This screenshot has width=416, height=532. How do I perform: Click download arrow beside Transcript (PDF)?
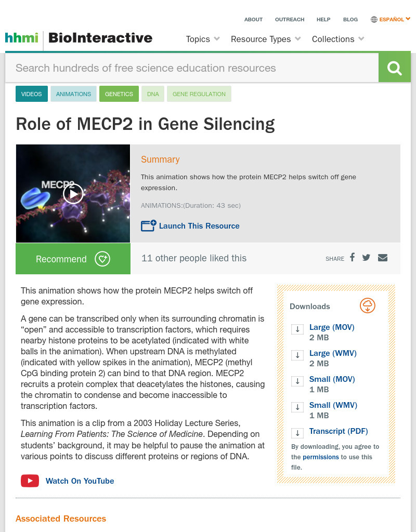point(297,433)
